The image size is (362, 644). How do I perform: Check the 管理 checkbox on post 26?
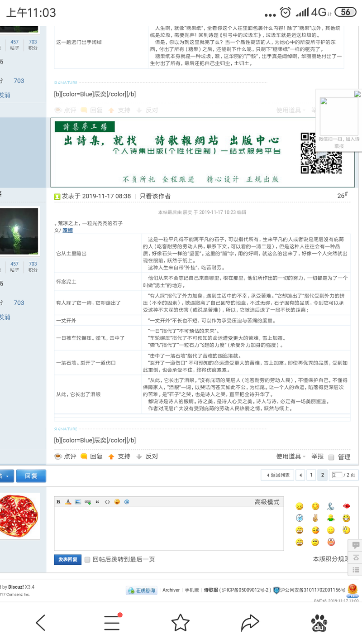pos(331,457)
